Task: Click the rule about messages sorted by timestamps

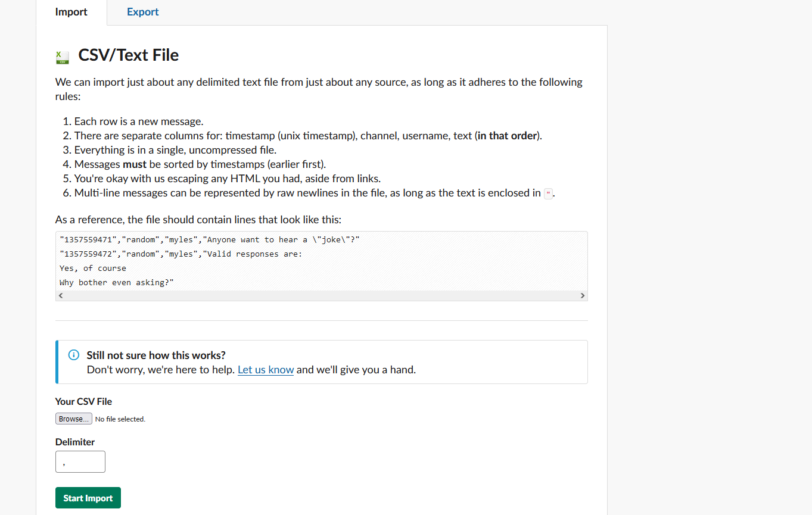Action: click(x=200, y=164)
